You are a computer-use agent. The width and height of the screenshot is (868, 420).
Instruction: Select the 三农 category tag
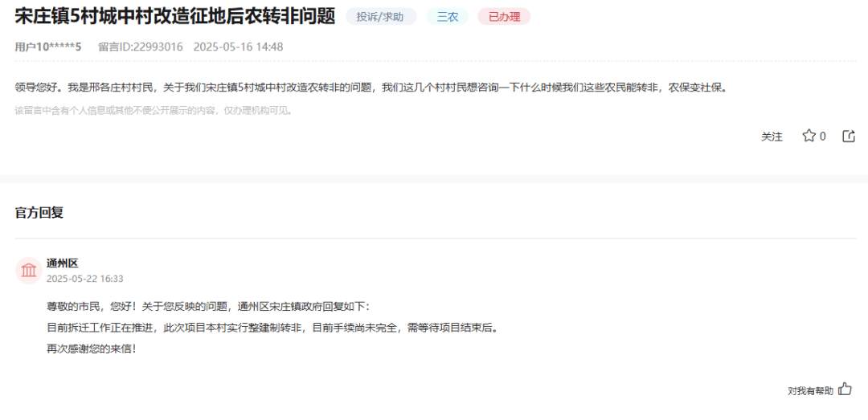click(x=448, y=17)
